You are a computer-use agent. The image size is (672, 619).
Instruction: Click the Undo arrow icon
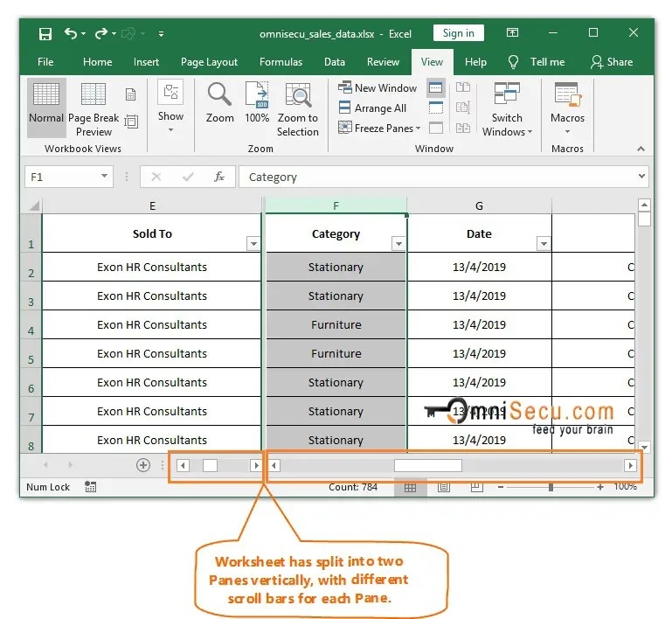pyautogui.click(x=71, y=34)
